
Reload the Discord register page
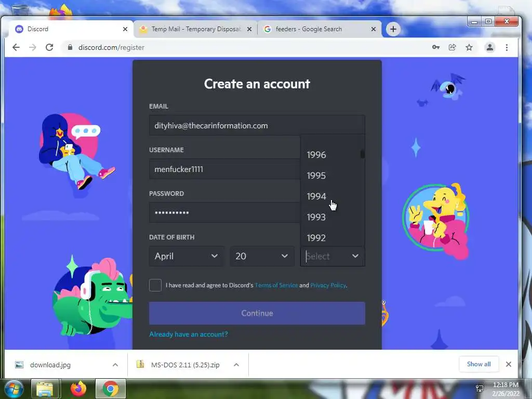click(x=49, y=47)
